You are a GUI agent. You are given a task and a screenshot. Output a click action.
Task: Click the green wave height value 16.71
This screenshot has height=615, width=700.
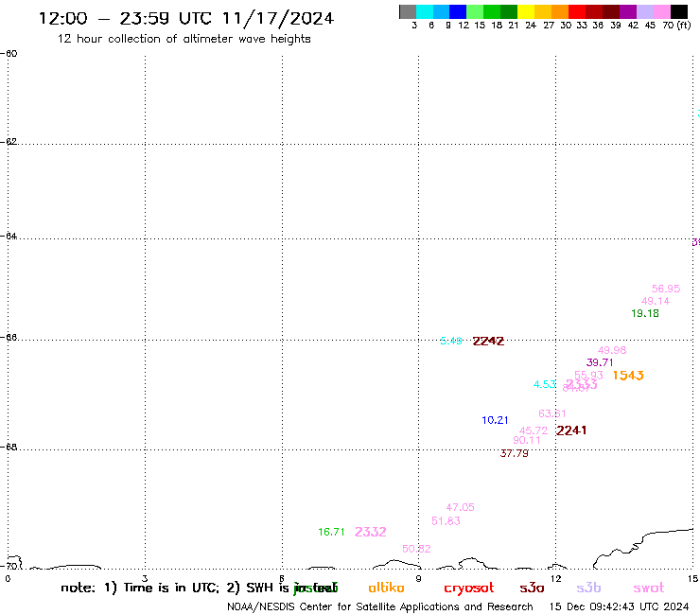pos(331,532)
